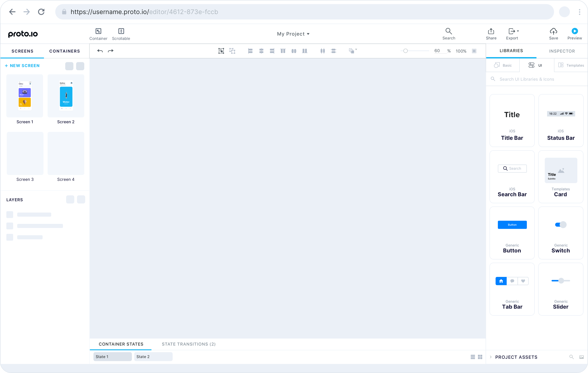588x373 pixels.
Task: Click the Save cloud icon
Action: coord(553,31)
